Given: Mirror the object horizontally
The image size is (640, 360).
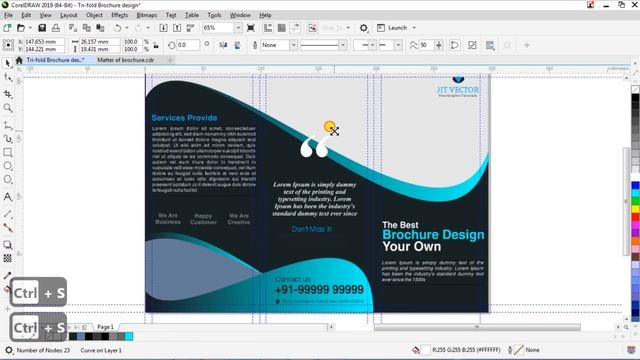Looking at the screenshot, I should pyautogui.click(x=223, y=45).
